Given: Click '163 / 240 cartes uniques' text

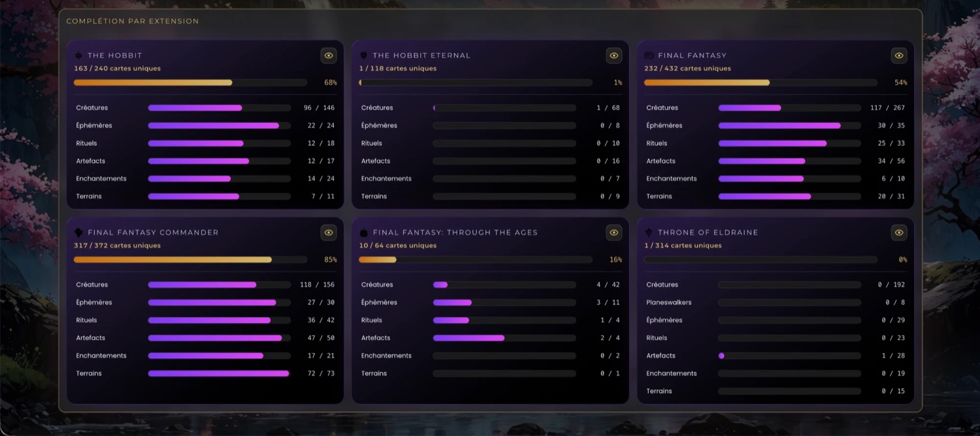Looking at the screenshot, I should point(117,69).
